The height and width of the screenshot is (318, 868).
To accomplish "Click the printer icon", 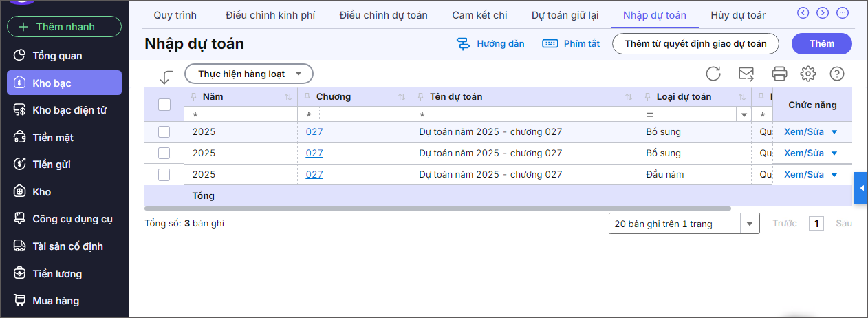I will click(x=779, y=74).
